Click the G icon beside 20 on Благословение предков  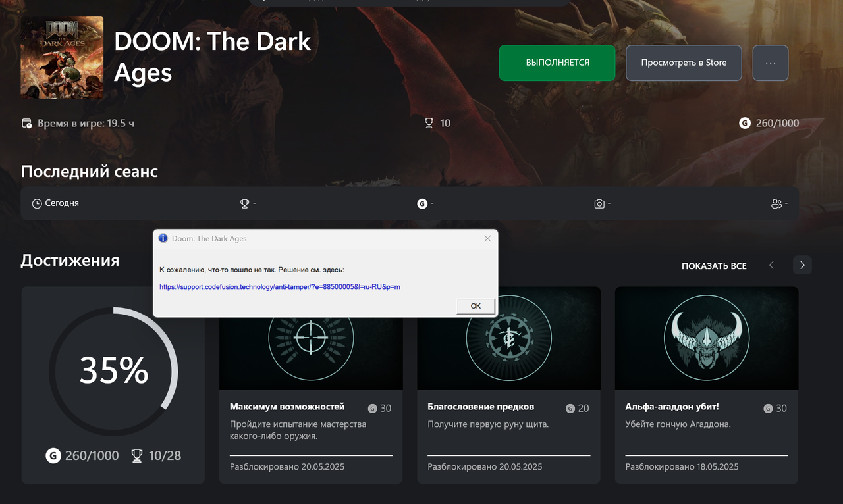coord(570,408)
